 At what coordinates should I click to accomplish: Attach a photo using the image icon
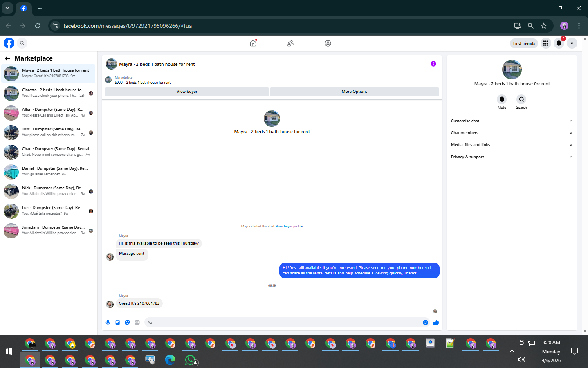(x=118, y=323)
